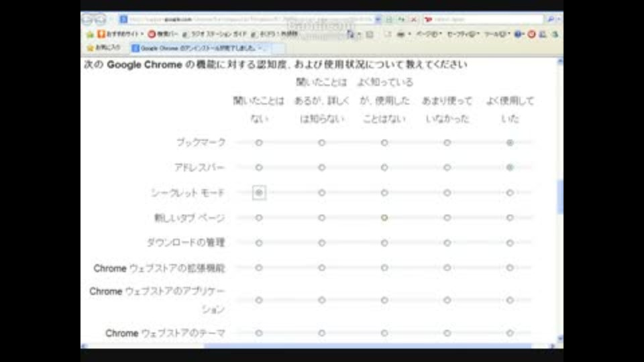This screenshot has height=362, width=644.
Task: Select 新しいタブ ページ よく使用していた radio
Action: [510, 217]
